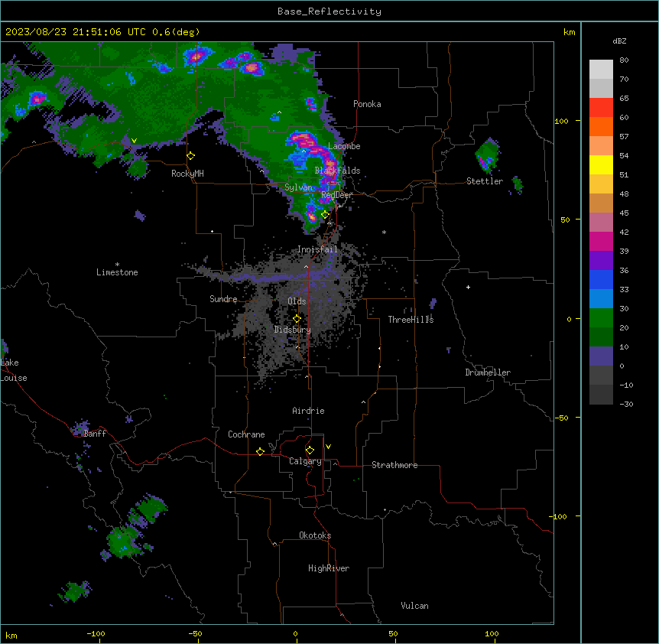Select the yellow diamond marker below Cochrane
The image size is (659, 644).
coord(260,451)
